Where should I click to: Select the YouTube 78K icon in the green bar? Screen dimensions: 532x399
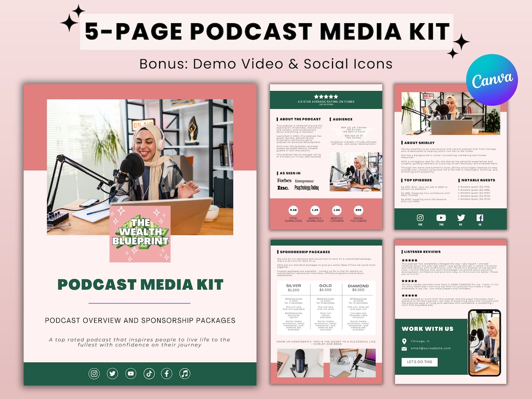point(441,218)
